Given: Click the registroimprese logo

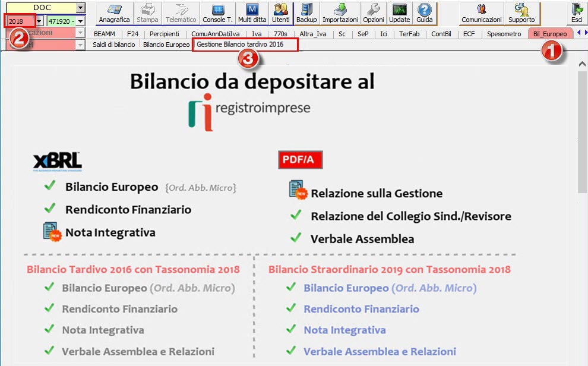Looking at the screenshot, I should [249, 112].
